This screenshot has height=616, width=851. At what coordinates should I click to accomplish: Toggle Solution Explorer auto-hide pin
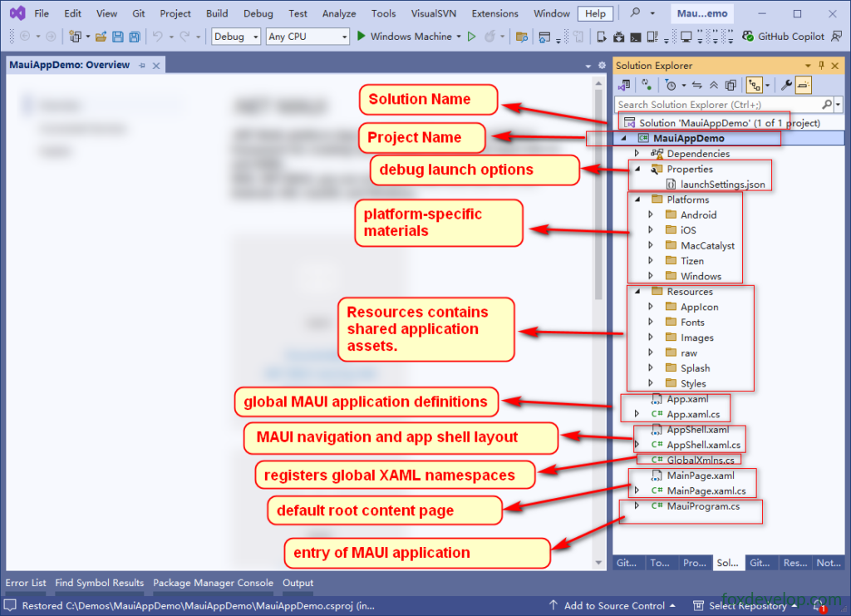point(821,66)
